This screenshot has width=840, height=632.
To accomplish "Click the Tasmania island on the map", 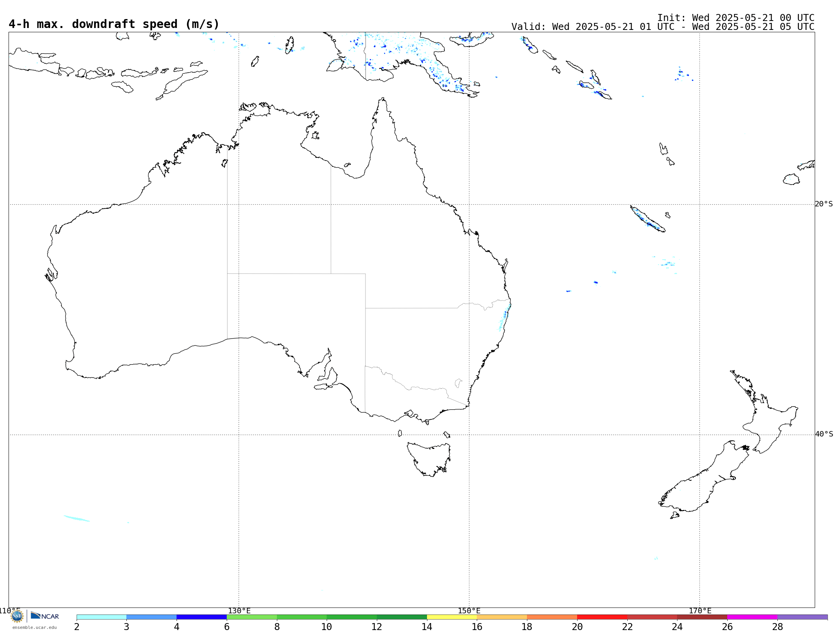I will point(429,459).
